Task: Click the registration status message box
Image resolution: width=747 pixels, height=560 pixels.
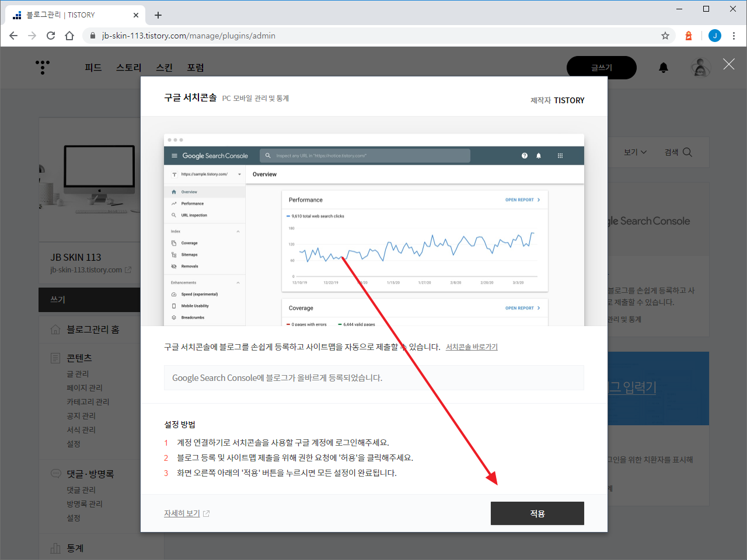Action: pos(374,378)
